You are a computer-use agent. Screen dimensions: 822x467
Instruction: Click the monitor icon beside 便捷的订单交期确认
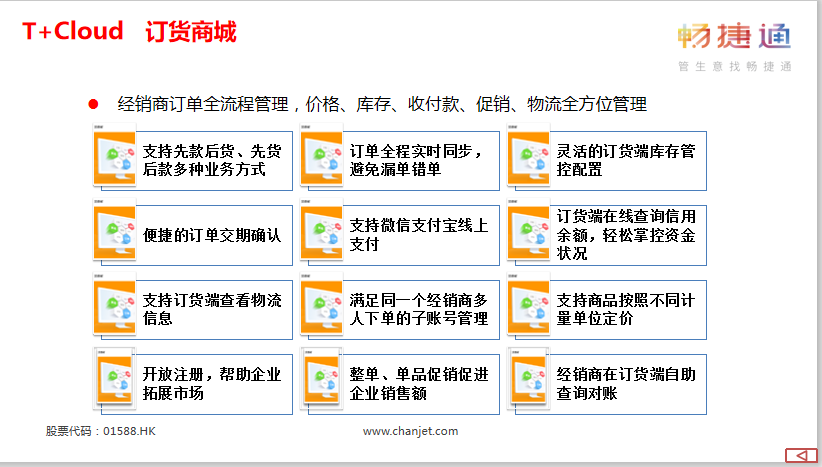pos(115,230)
